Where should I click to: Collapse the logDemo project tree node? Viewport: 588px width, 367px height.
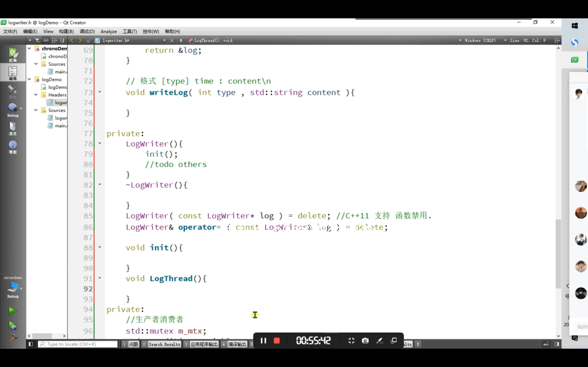click(29, 79)
